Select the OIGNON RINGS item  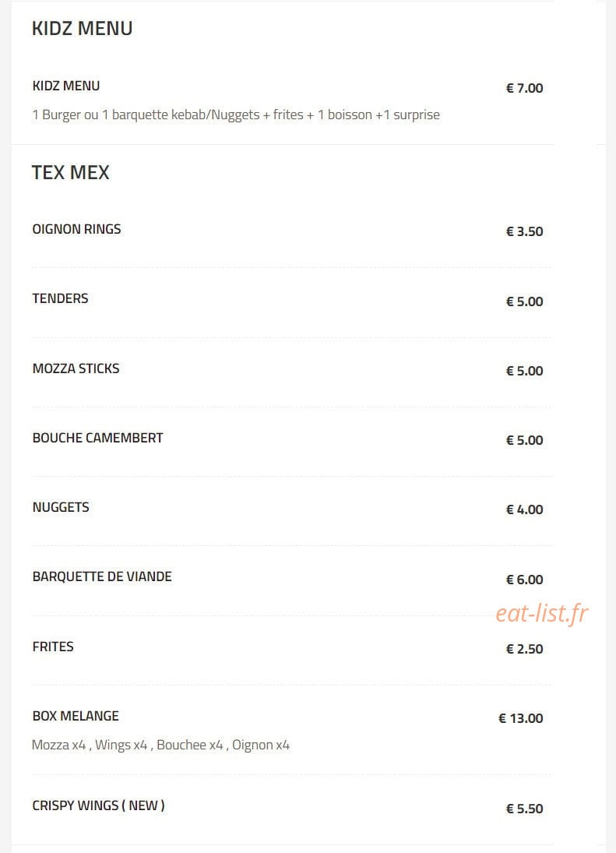[x=76, y=229]
